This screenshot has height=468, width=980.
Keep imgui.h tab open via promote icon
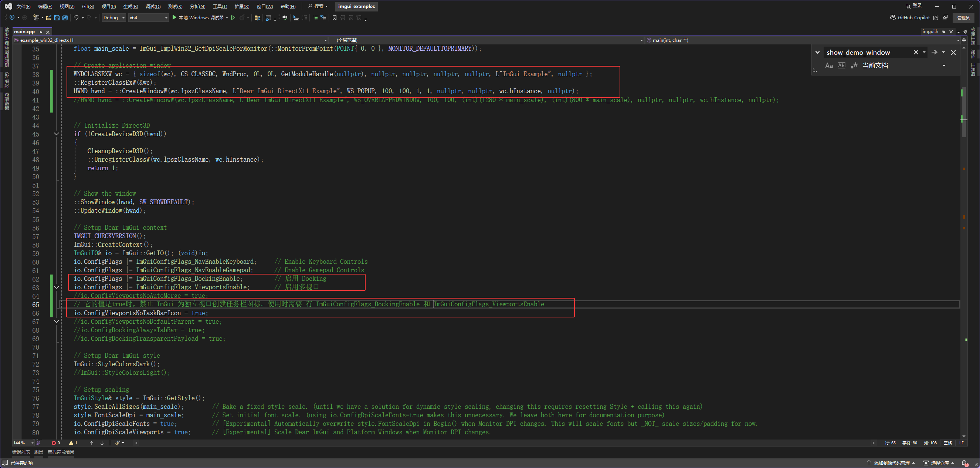pyautogui.click(x=944, y=31)
